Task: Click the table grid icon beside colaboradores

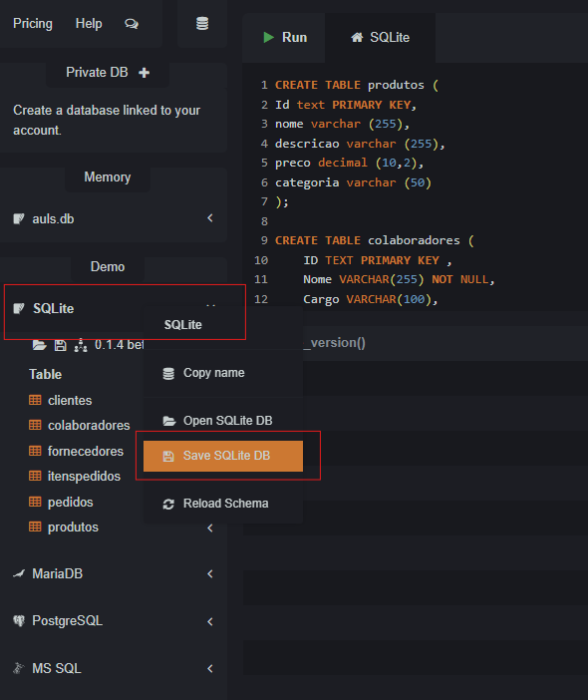Action: [x=35, y=425]
